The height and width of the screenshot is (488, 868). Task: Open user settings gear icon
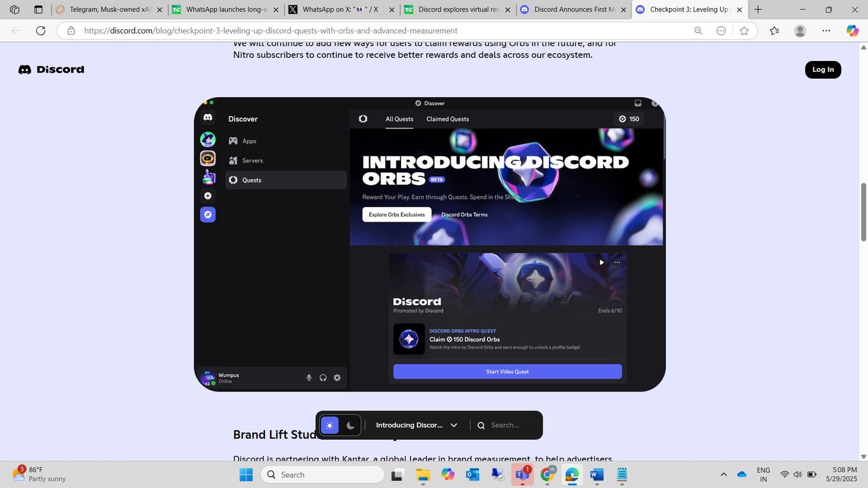tap(337, 377)
